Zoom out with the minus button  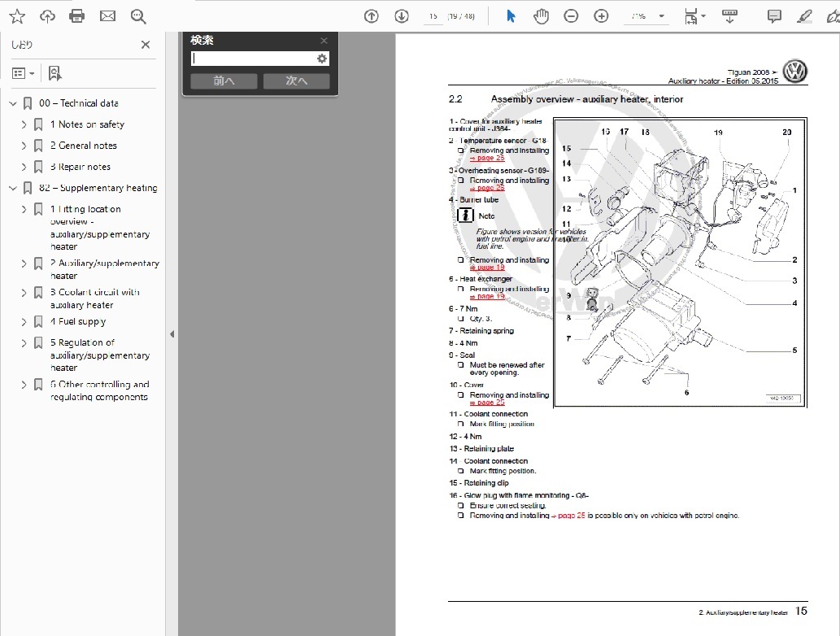coord(571,16)
